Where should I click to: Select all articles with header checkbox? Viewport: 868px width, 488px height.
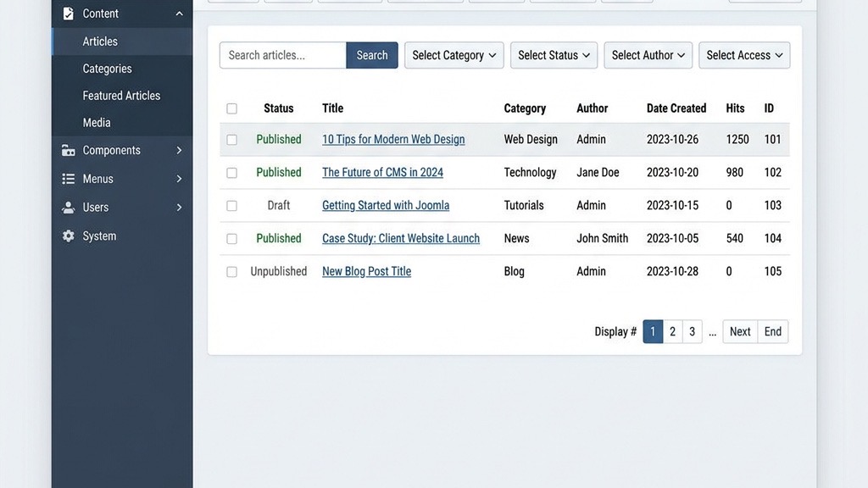pyautogui.click(x=231, y=108)
